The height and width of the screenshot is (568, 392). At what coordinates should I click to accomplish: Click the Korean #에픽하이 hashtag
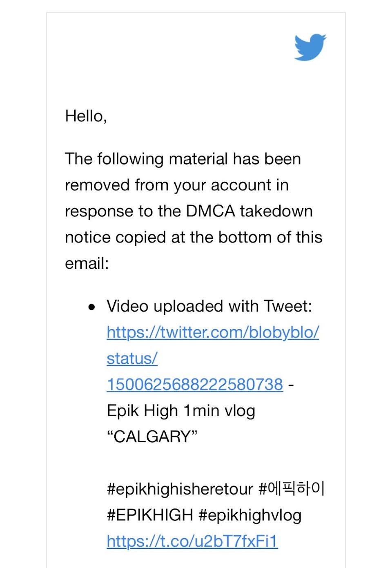292,489
